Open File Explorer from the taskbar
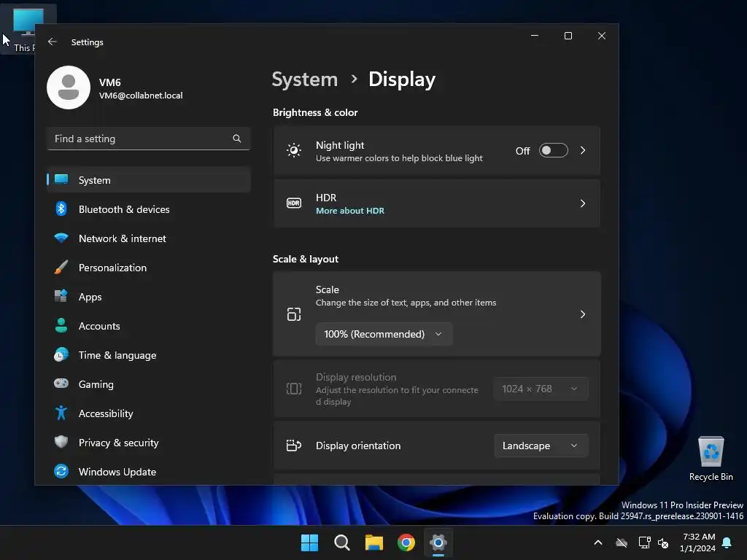The width and height of the screenshot is (747, 560). pyautogui.click(x=374, y=542)
